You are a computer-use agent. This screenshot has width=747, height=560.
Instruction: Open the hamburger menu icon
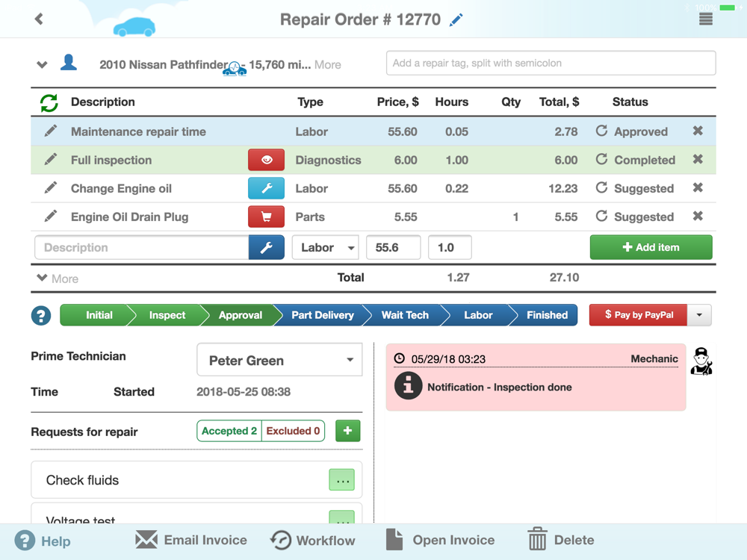pos(706,19)
